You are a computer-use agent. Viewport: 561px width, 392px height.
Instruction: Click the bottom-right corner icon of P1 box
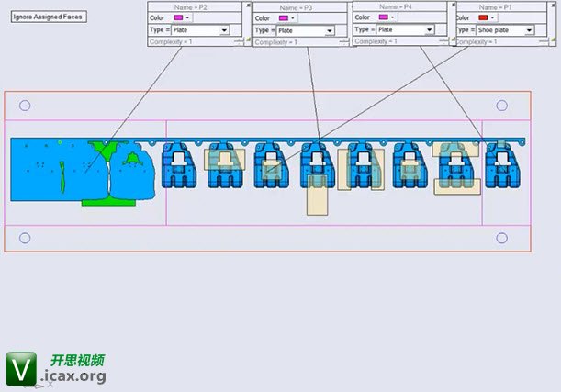coord(553,40)
